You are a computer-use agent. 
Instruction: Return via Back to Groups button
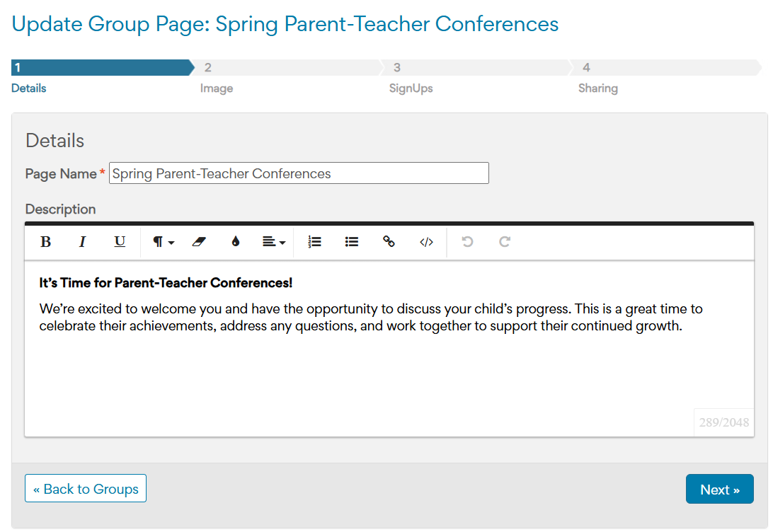click(x=86, y=489)
